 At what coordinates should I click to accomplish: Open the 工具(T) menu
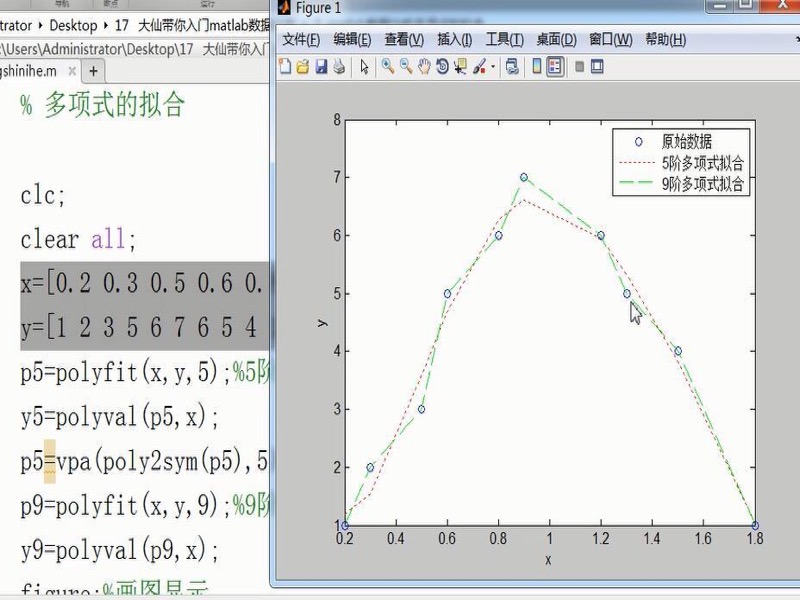[505, 39]
